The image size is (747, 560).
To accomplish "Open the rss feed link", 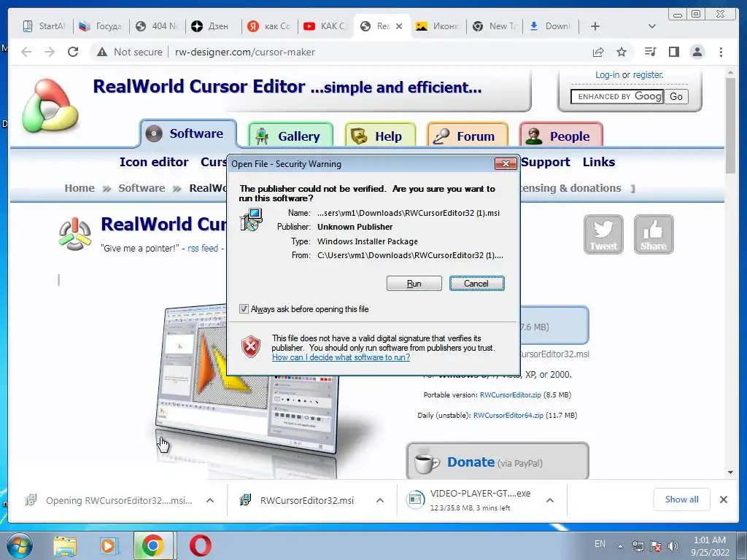I will (203, 248).
